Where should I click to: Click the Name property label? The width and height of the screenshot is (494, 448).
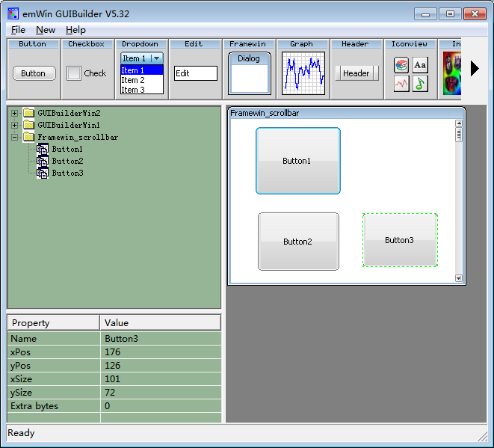click(24, 339)
